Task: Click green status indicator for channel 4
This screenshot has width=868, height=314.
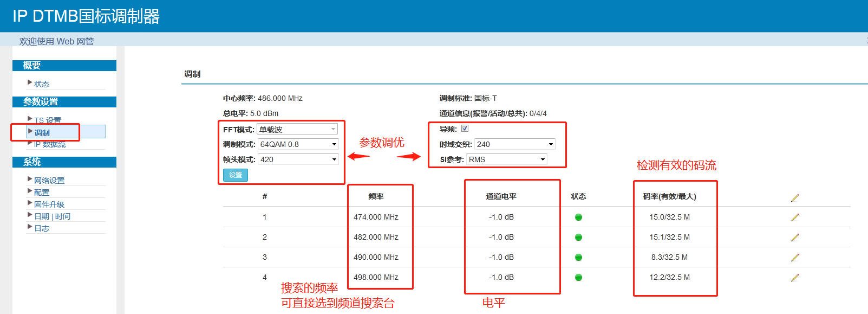Action: [x=578, y=278]
